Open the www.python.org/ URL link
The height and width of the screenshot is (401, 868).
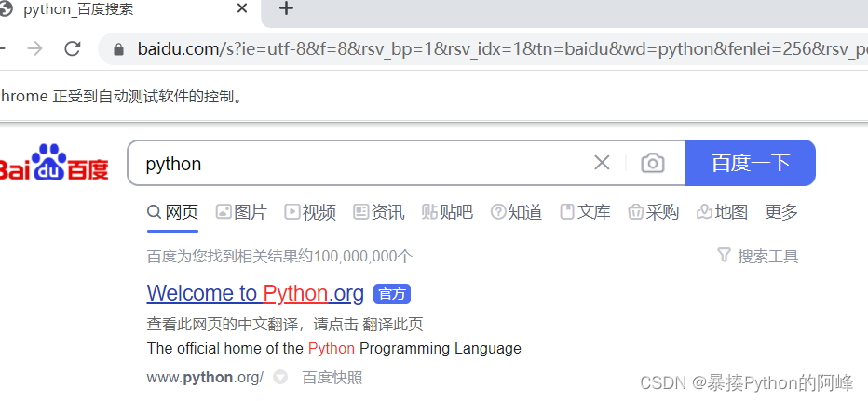coord(205,378)
